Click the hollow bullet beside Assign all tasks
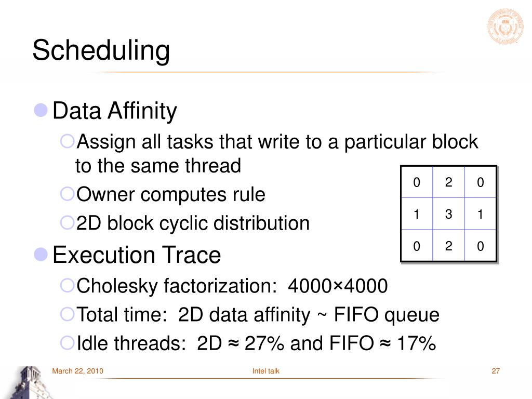Viewport: 532px width, 399px height. 67,141
